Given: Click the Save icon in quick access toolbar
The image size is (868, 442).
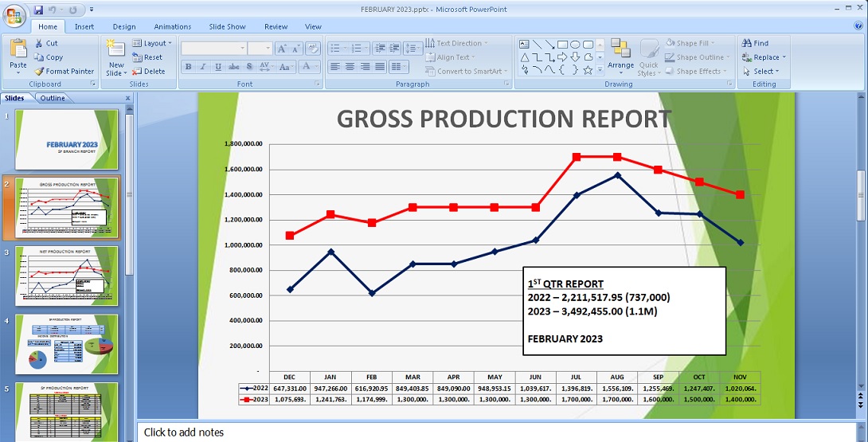Looking at the screenshot, I should 38,10.
